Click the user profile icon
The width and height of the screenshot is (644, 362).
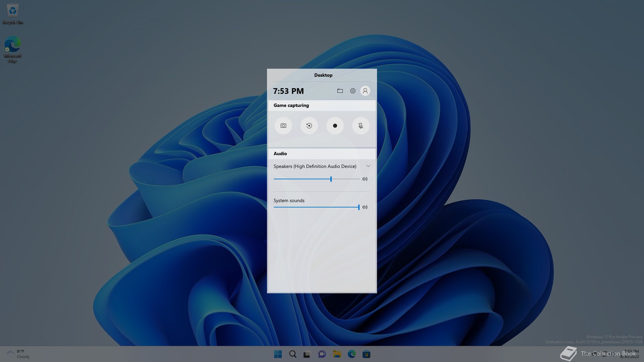pyautogui.click(x=365, y=91)
